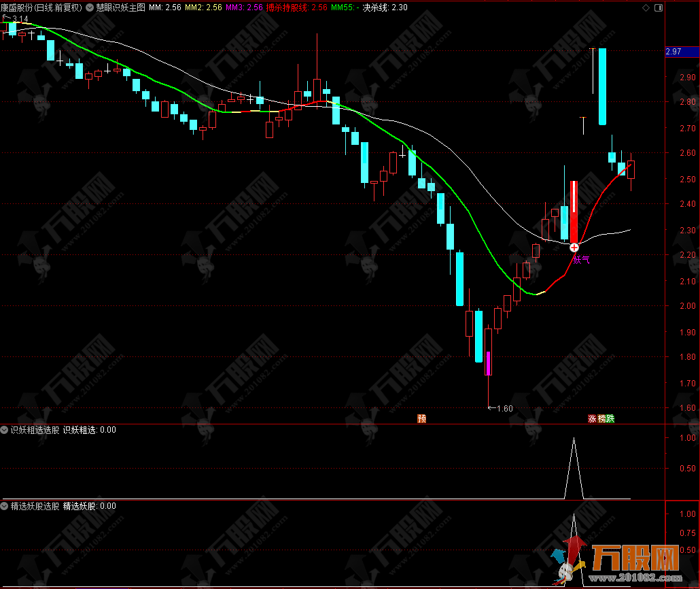Screen dimensions: 700x589
Task: Click the 慧眼识妖主图 indicator name
Action: click(x=120, y=7)
